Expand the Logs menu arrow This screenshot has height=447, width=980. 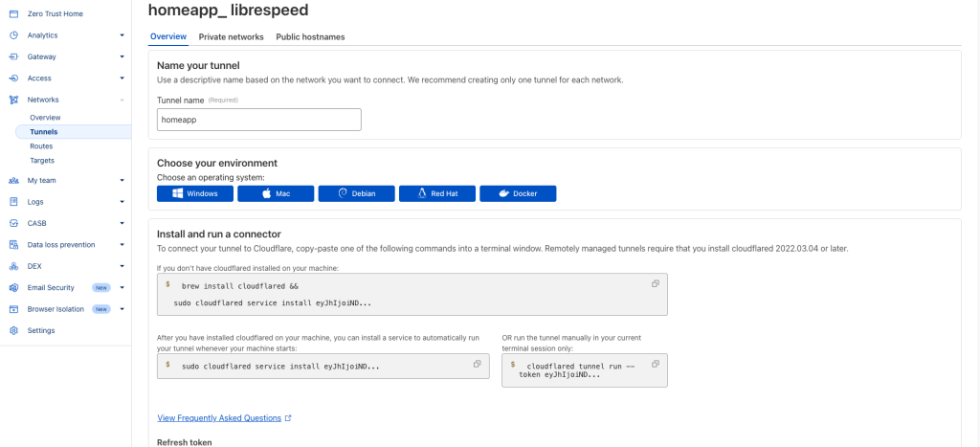click(122, 202)
